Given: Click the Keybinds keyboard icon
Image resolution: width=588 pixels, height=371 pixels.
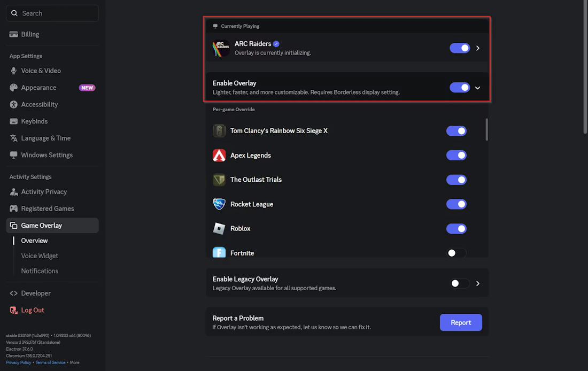Looking at the screenshot, I should [x=13, y=121].
